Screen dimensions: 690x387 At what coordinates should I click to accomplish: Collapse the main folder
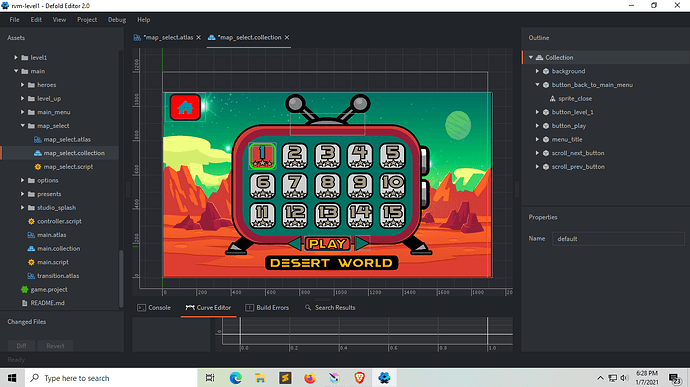pos(16,71)
